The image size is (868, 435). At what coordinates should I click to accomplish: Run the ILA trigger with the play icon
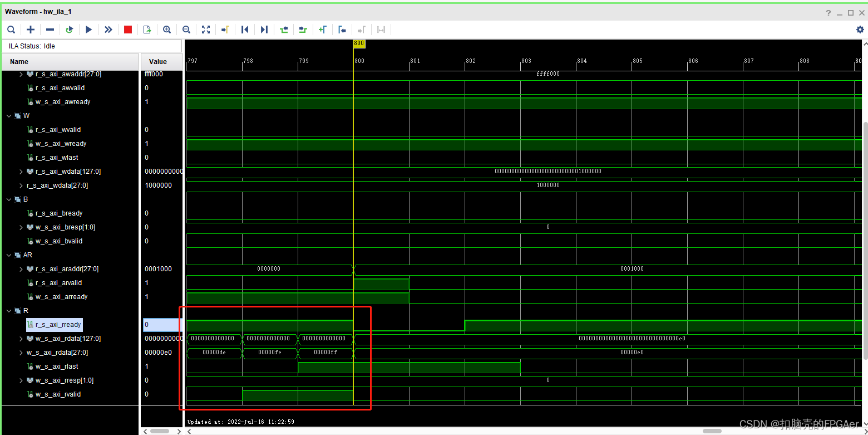pos(89,30)
